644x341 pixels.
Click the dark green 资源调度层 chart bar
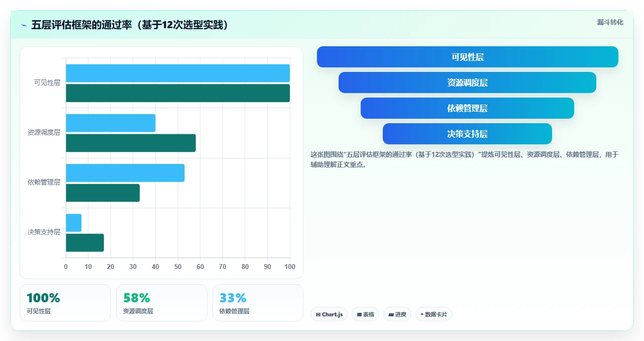[x=131, y=143]
